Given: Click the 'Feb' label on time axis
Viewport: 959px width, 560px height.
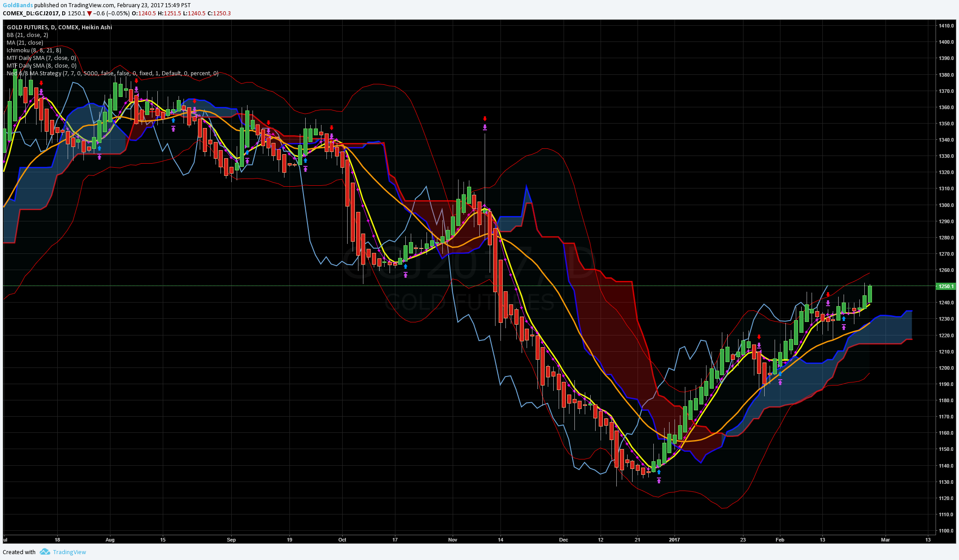Looking at the screenshot, I should 780,540.
